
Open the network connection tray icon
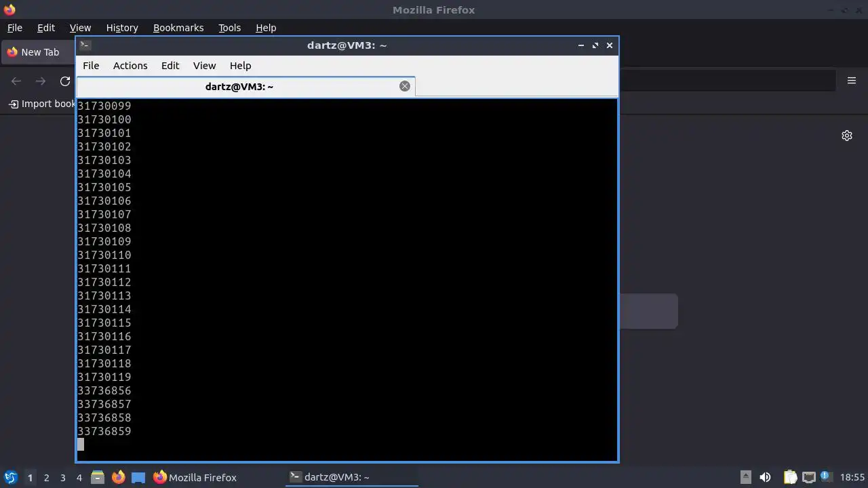(808, 477)
